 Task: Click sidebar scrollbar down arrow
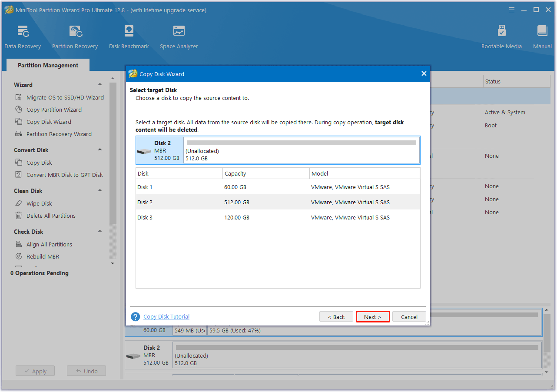click(113, 263)
